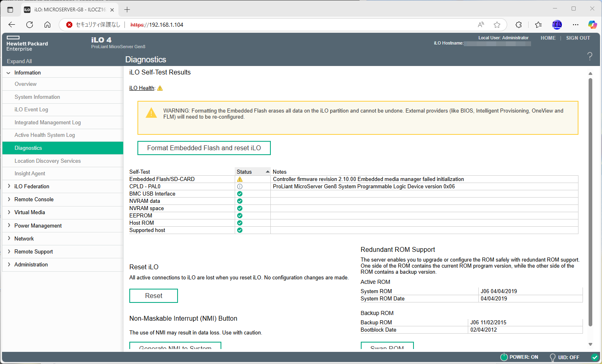This screenshot has width=602, height=364.
Task: Refresh the page with the reload button
Action: (x=30, y=25)
